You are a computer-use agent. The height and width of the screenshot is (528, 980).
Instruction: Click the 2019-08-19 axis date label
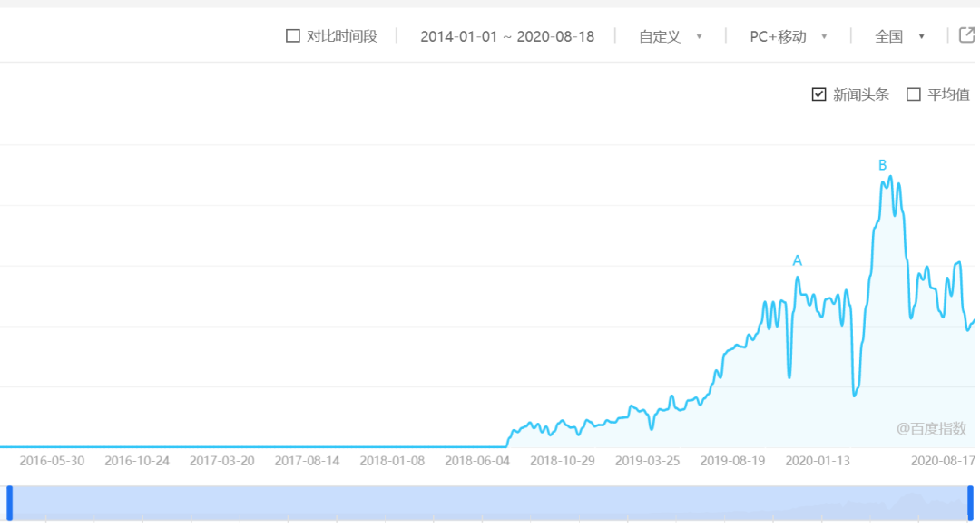pyautogui.click(x=732, y=461)
